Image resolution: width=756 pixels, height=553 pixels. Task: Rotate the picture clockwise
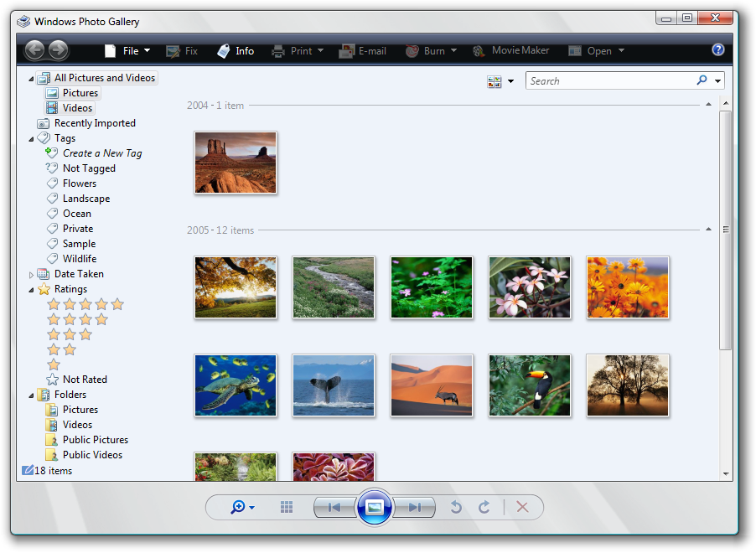tap(484, 507)
